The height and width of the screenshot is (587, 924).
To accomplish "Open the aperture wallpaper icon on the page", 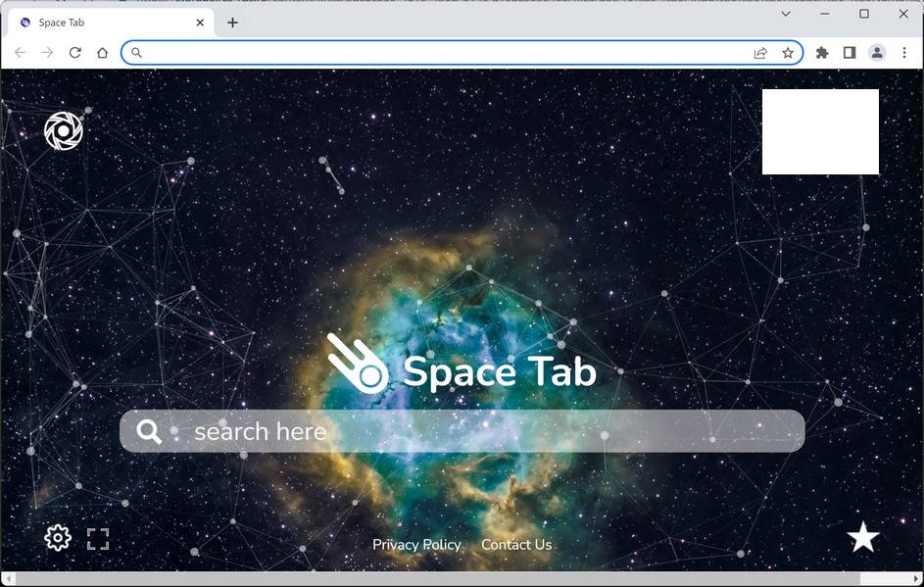I will (64, 131).
